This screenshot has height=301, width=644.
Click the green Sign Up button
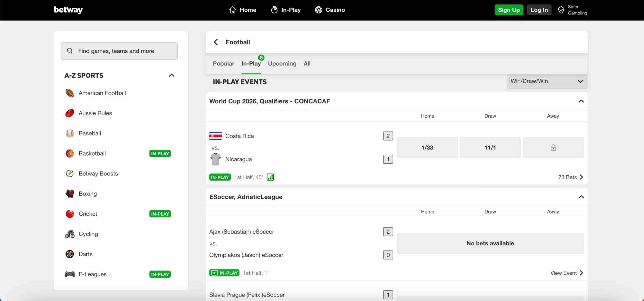509,10
